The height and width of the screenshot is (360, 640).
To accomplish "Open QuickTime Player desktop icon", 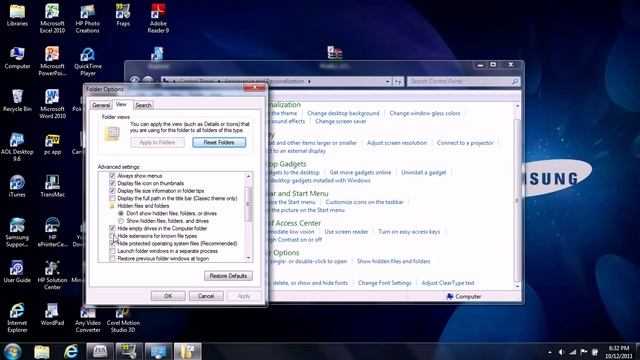I will point(87,61).
